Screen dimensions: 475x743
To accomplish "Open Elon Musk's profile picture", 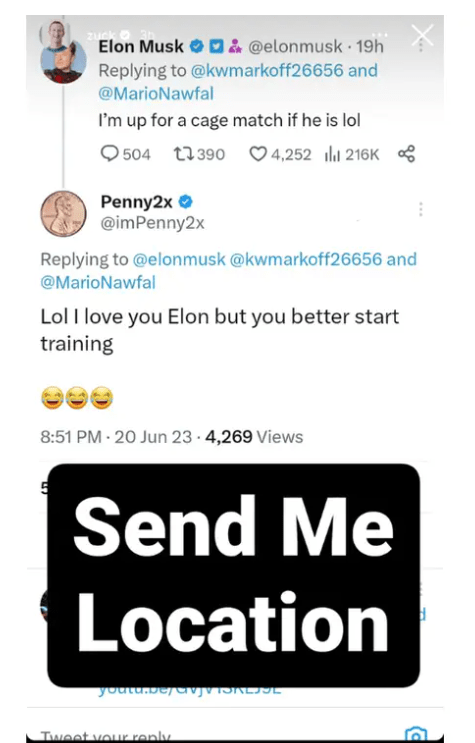I will 64,62.
